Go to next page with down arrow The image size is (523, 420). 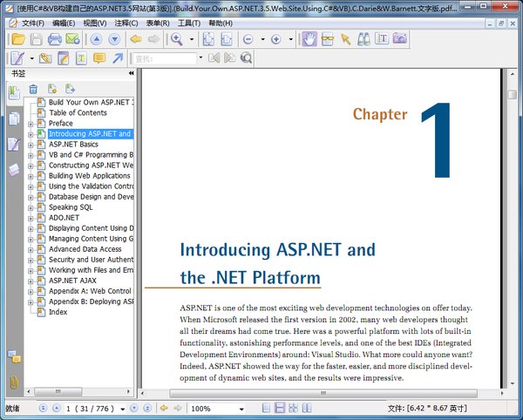click(114, 39)
